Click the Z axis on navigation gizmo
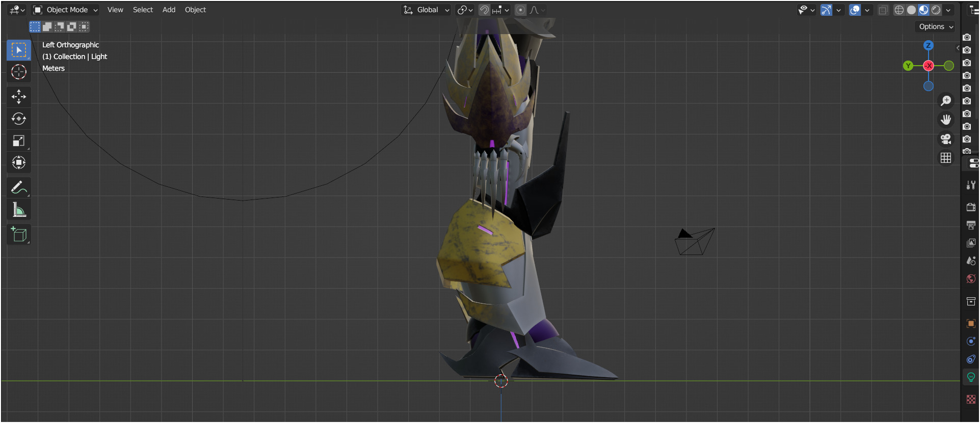980x423 pixels. [929, 45]
